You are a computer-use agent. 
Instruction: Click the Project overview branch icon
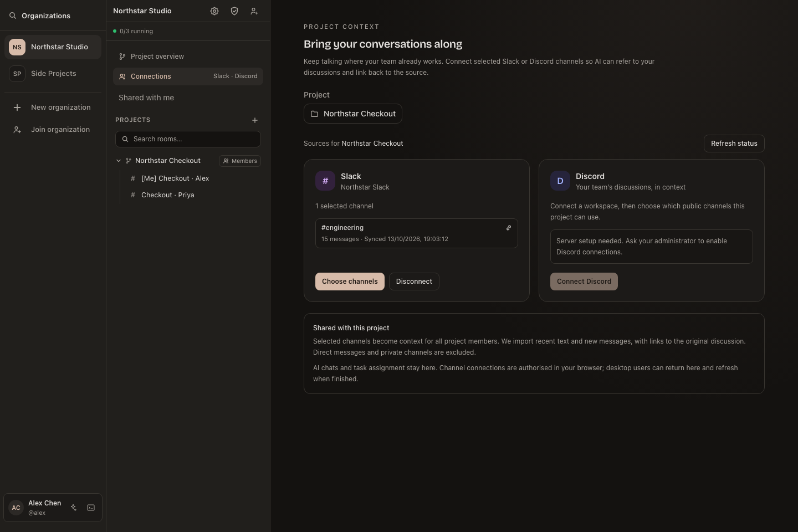[x=122, y=57]
